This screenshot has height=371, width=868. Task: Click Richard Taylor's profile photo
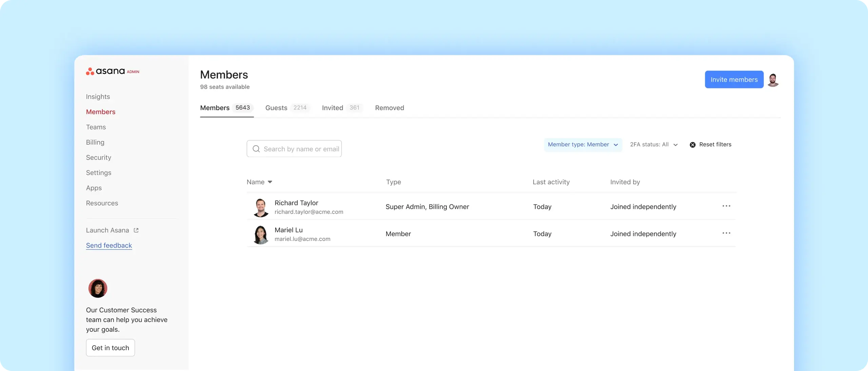click(x=261, y=207)
